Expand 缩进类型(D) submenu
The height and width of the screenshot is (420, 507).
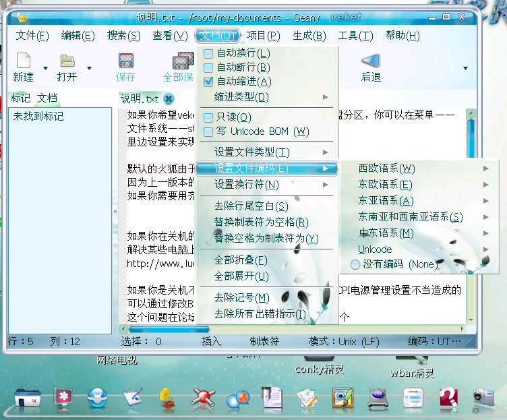coord(268,97)
